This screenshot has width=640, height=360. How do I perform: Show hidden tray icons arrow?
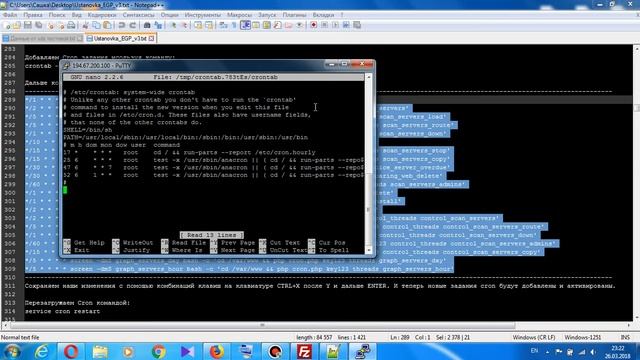pos(547,351)
